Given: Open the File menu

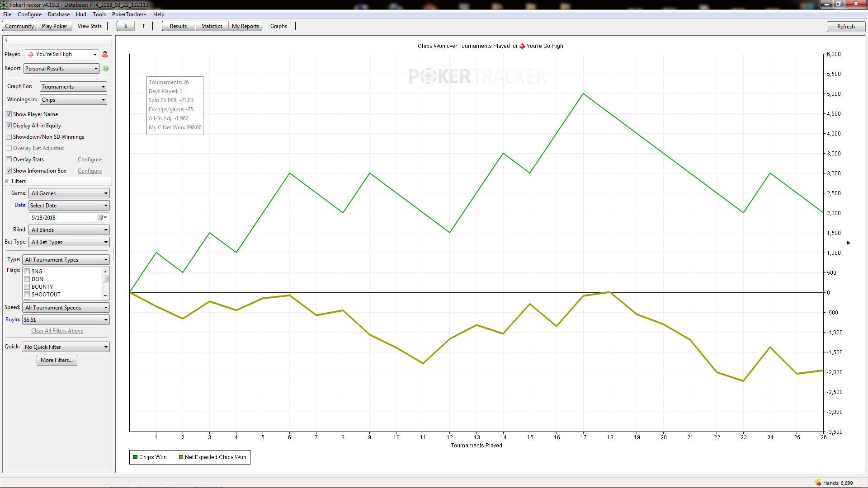Looking at the screenshot, I should (7, 14).
